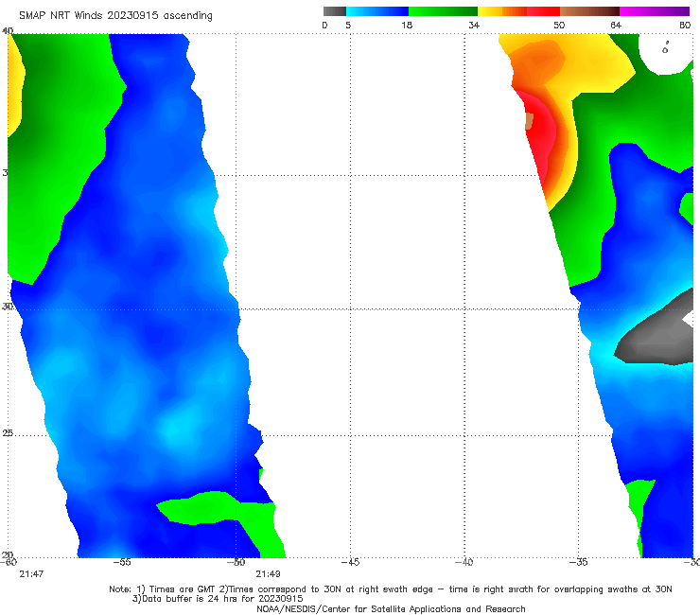Image resolution: width=700 pixels, height=615 pixels.
Task: Click the latitude label '30'
Action: pos(8,307)
